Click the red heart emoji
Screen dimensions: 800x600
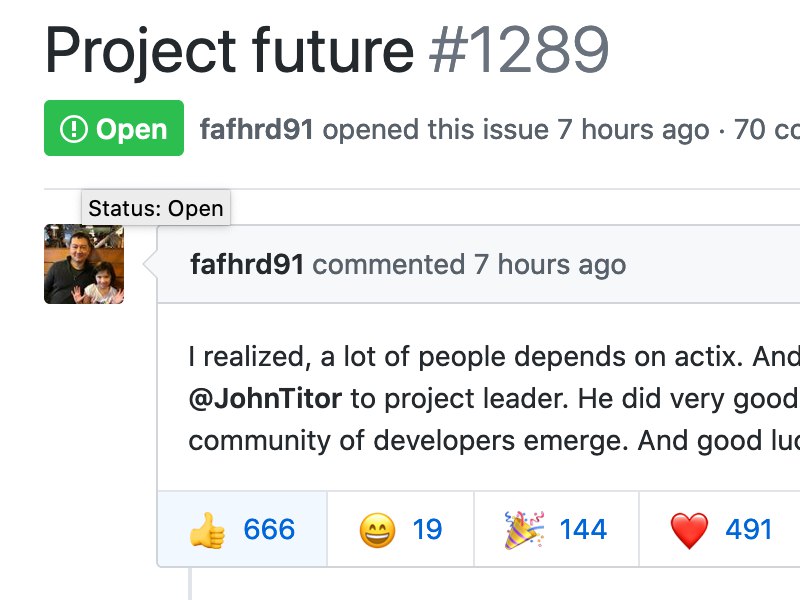pyautogui.click(x=689, y=529)
